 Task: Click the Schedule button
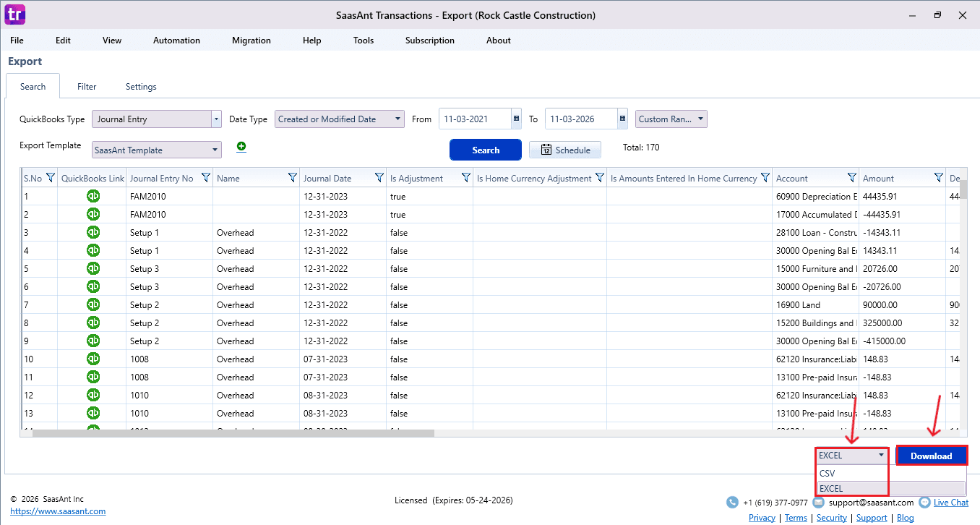[565, 150]
